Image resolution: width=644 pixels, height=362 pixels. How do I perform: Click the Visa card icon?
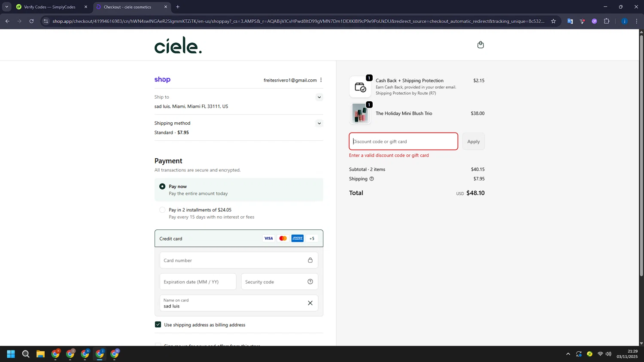268,238
